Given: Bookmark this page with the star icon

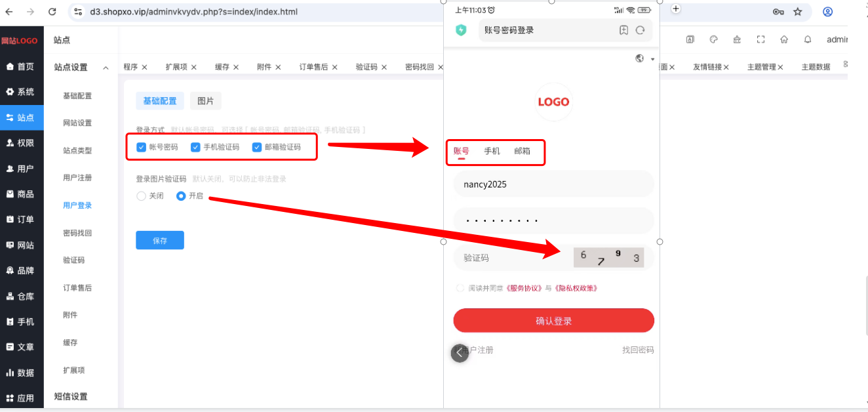Looking at the screenshot, I should pos(798,12).
